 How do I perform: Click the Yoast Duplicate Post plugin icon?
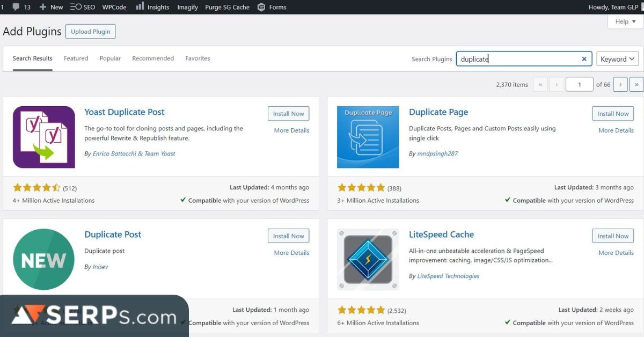click(44, 137)
